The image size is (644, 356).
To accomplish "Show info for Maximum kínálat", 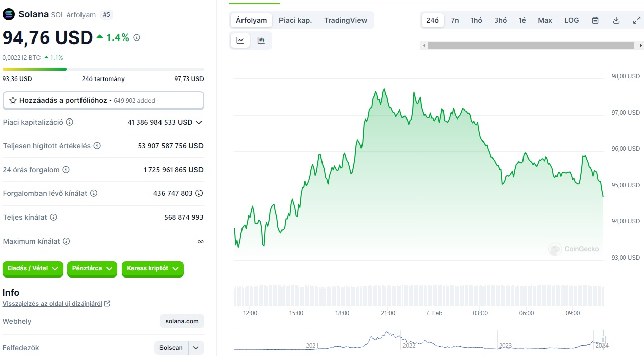I will click(66, 241).
